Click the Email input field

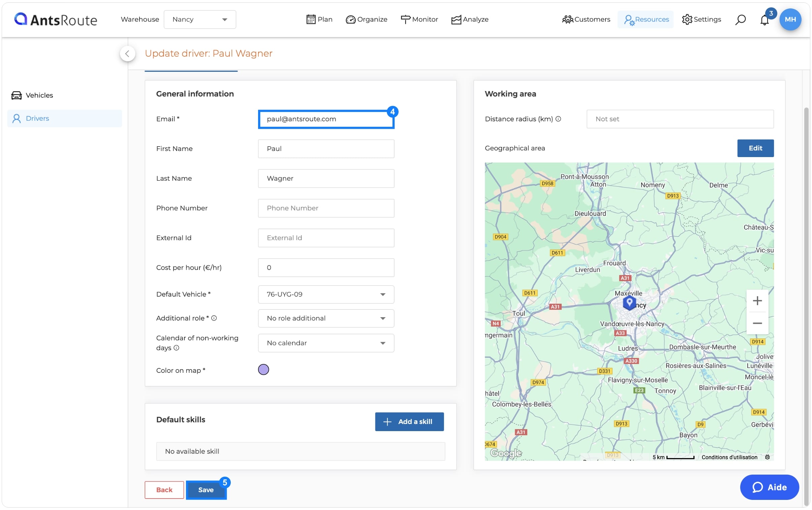pyautogui.click(x=326, y=119)
